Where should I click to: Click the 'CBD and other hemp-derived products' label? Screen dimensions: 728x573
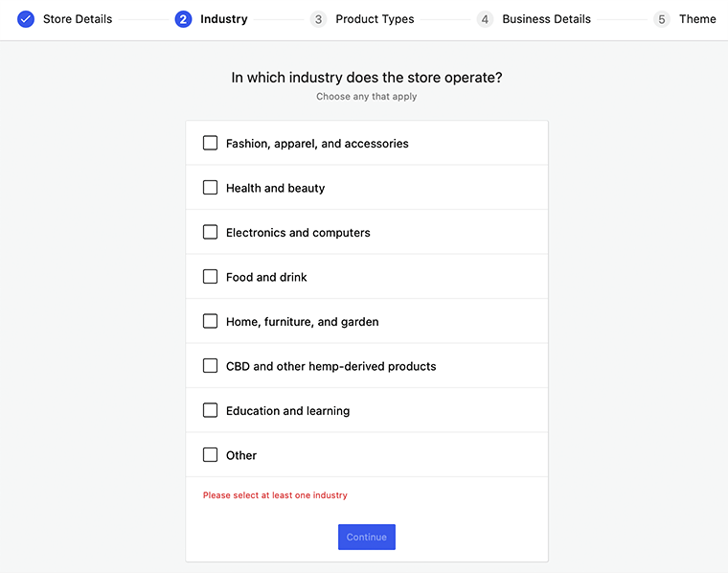coord(331,366)
